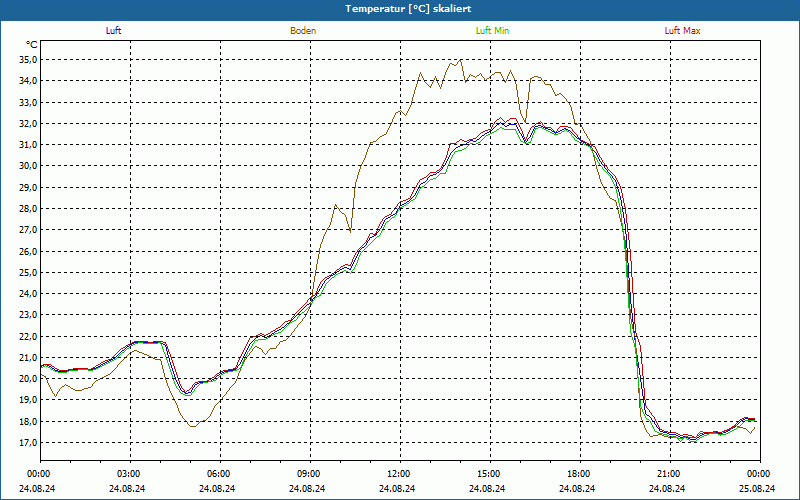Click the 29,0 y-axis value
The height and width of the screenshot is (500, 800).
coord(29,187)
